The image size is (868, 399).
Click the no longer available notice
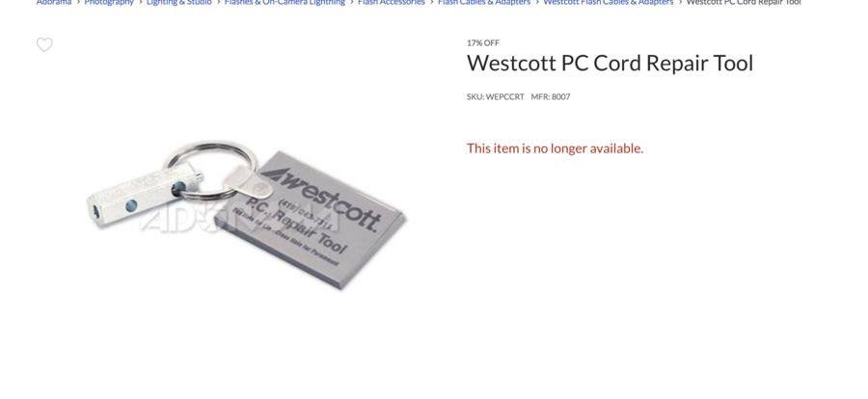point(556,148)
